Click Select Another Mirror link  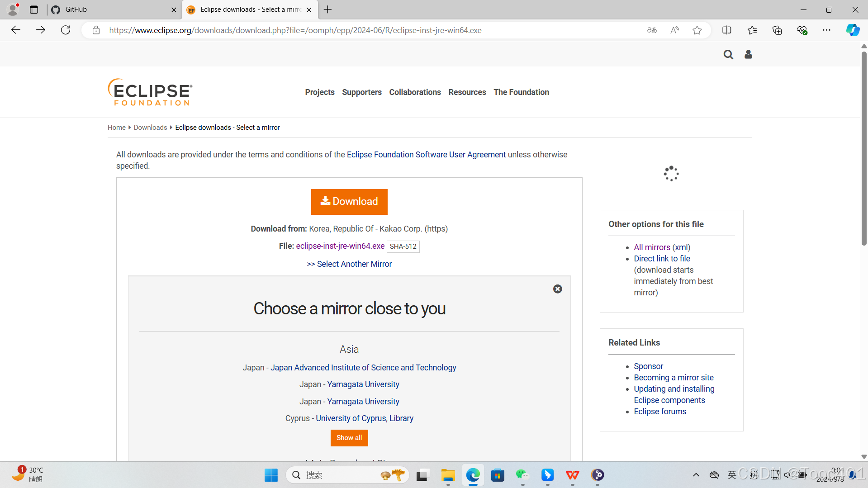(349, 264)
